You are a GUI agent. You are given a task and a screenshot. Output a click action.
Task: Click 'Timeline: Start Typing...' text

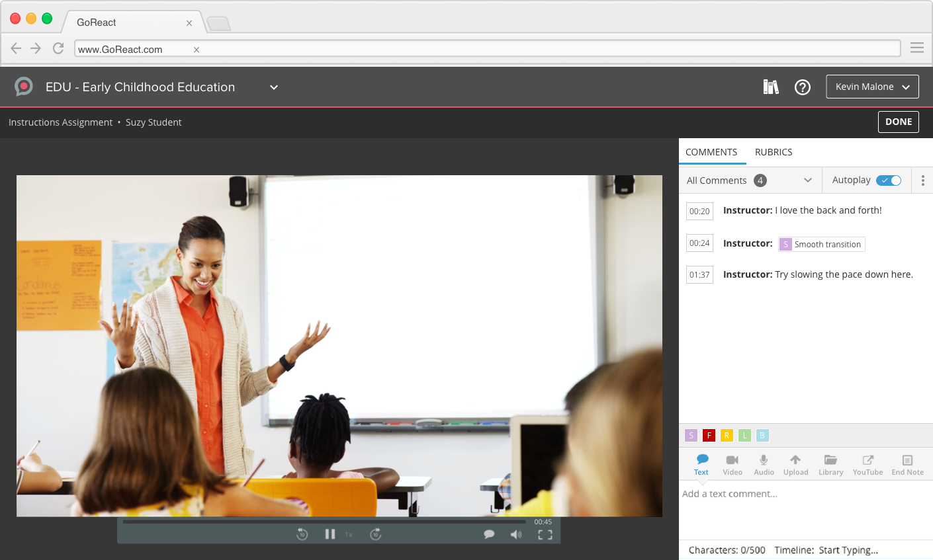tap(826, 550)
